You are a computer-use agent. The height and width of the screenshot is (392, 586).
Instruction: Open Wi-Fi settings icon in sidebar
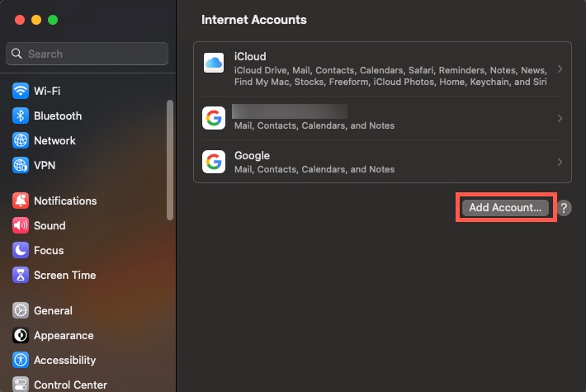(20, 91)
